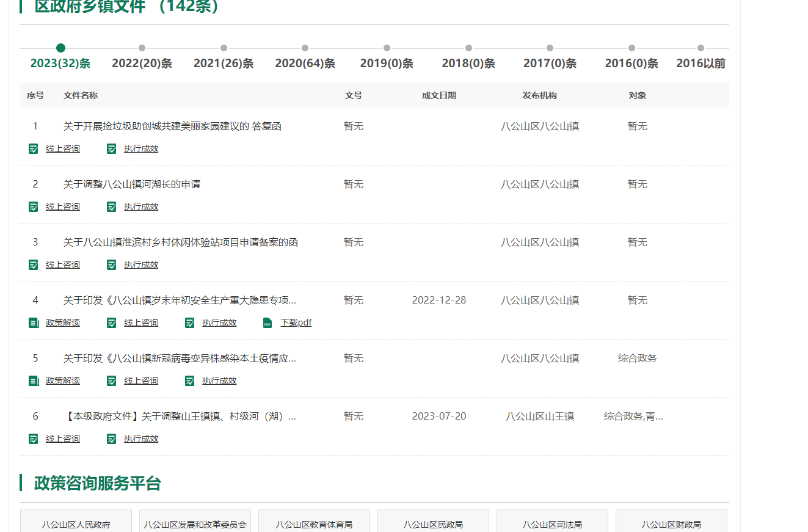
Task: Switch to the 2020(64)条 year tab
Action: pos(305,64)
